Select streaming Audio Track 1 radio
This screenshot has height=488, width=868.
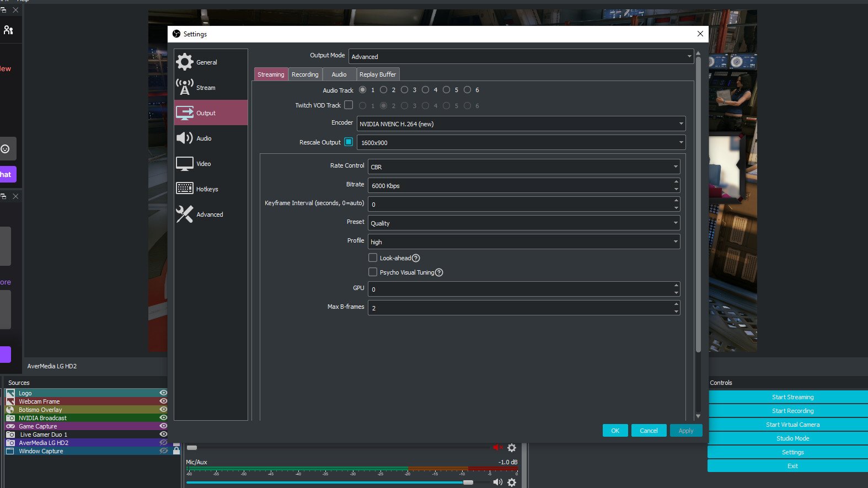(x=362, y=89)
